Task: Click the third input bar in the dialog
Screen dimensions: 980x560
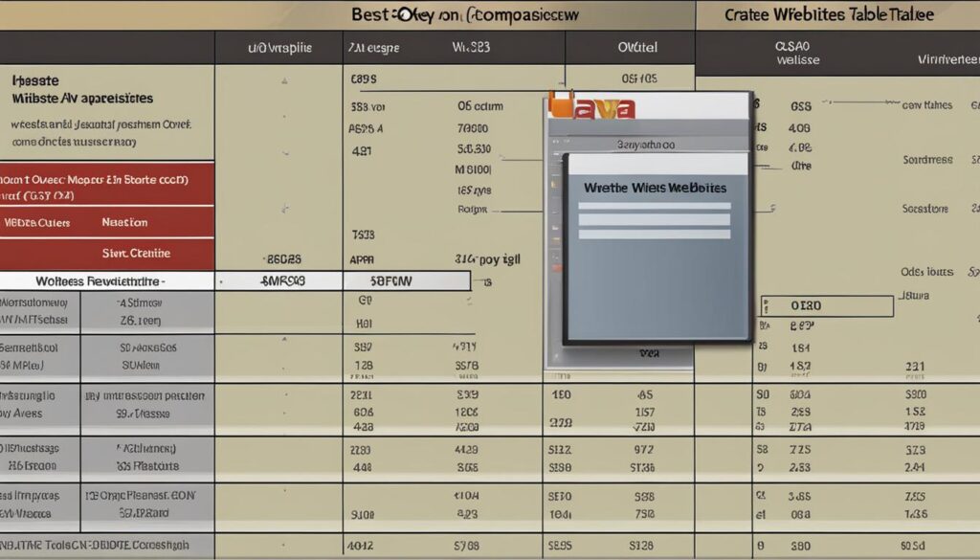Action: tap(655, 235)
